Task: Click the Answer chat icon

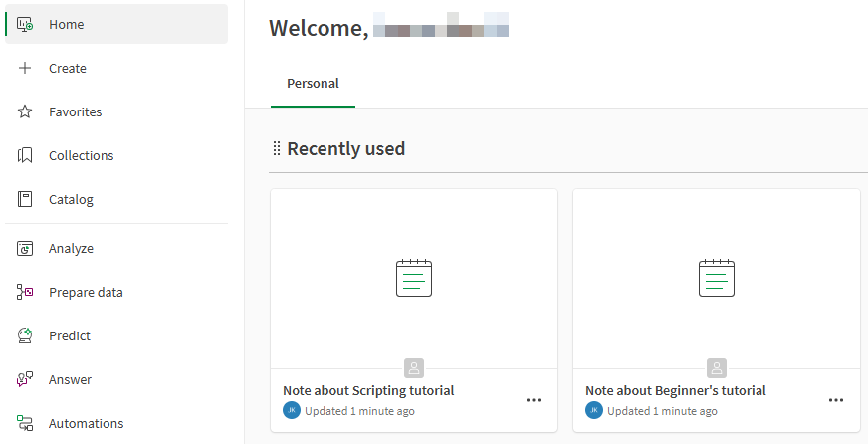Action: tap(26, 379)
